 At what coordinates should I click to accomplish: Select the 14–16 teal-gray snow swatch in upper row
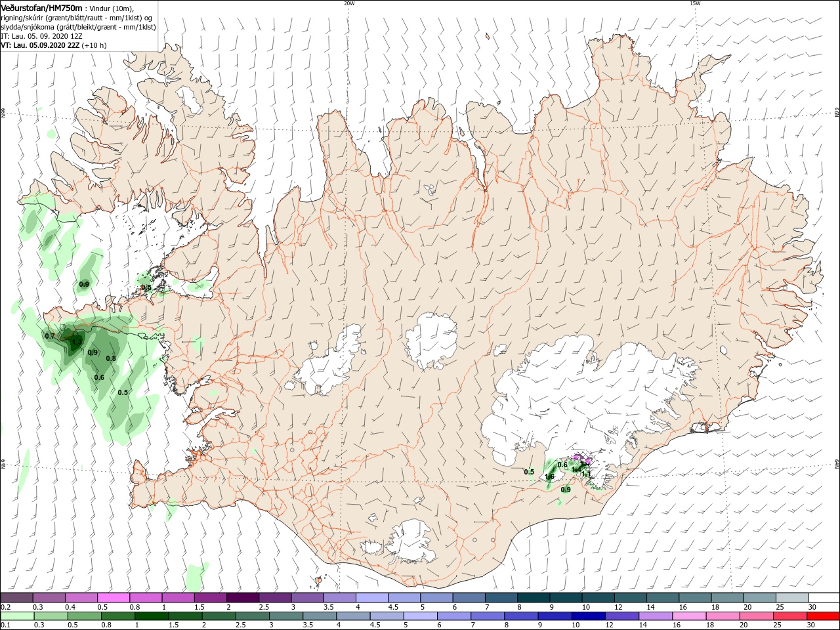tap(662, 598)
